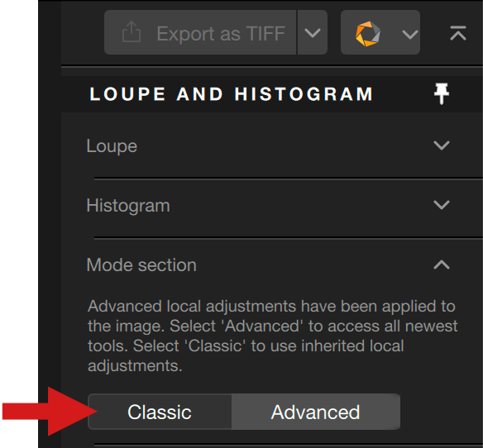
Task: Select the Loupe section label
Action: tap(112, 146)
